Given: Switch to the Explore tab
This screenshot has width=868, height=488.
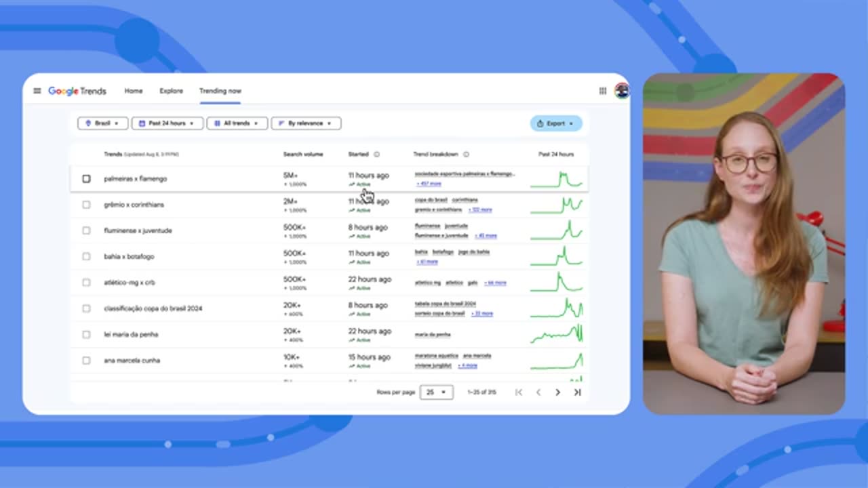Looking at the screenshot, I should pos(171,91).
